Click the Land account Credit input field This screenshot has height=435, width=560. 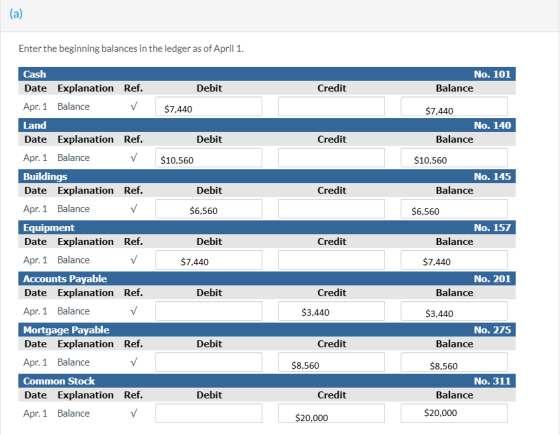coord(331,158)
